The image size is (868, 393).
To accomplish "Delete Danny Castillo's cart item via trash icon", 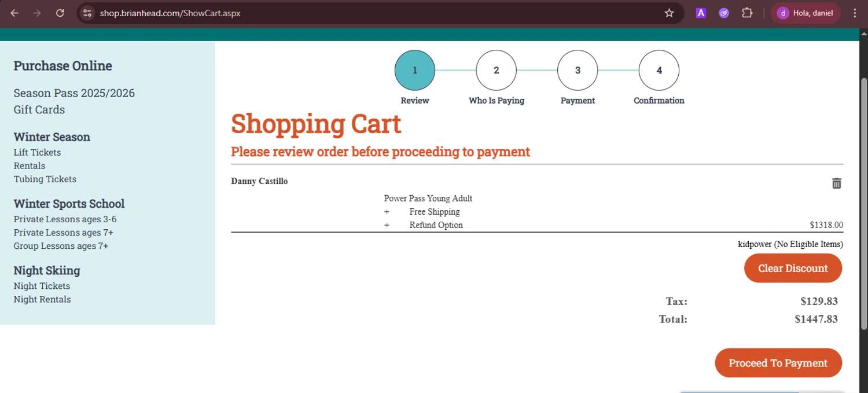I will (836, 183).
